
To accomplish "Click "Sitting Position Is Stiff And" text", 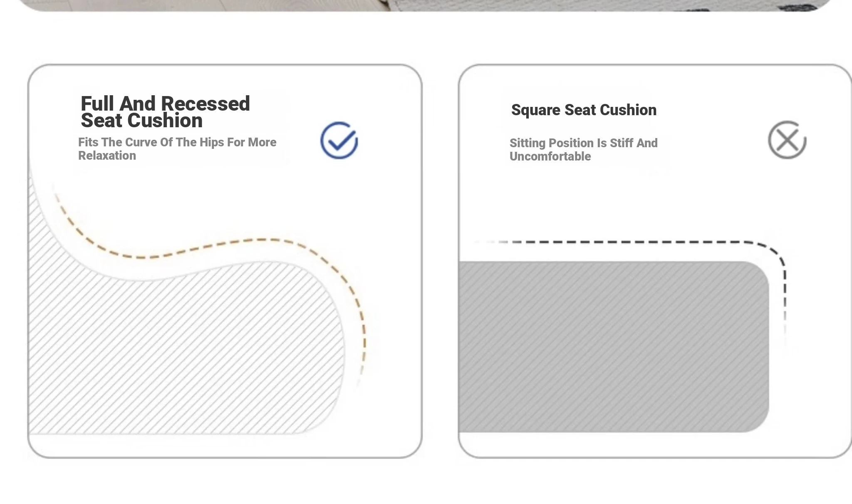I will pos(583,143).
